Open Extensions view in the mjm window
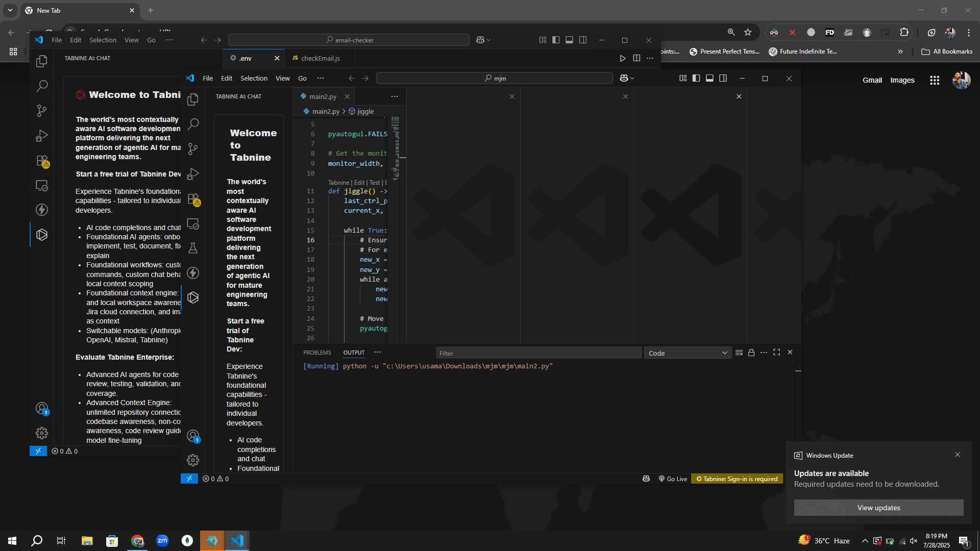The image size is (980, 551). pyautogui.click(x=193, y=198)
